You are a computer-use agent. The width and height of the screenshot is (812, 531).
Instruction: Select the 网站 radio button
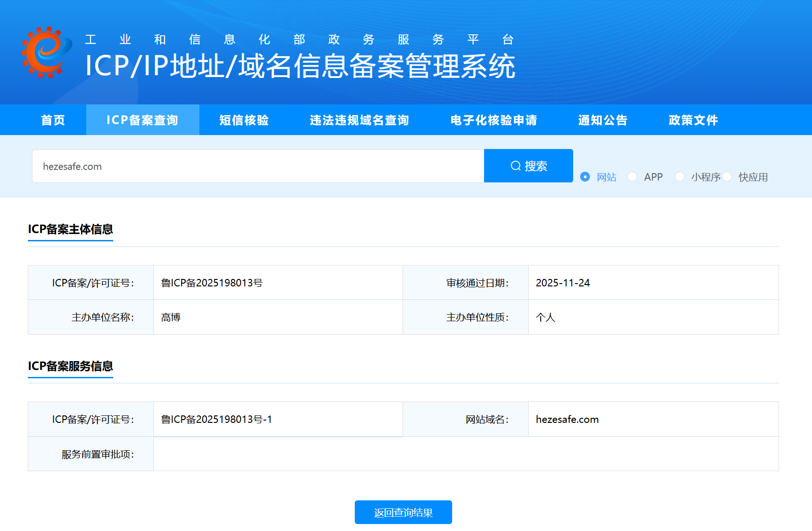click(x=585, y=177)
